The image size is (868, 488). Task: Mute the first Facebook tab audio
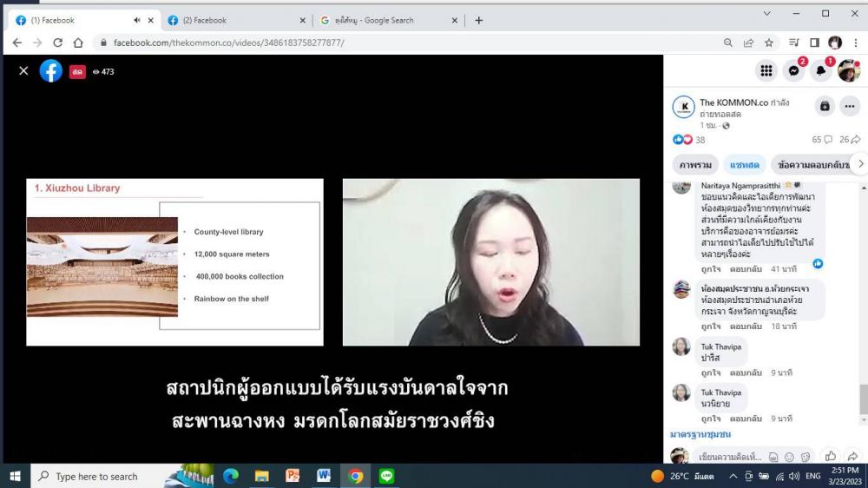point(137,21)
